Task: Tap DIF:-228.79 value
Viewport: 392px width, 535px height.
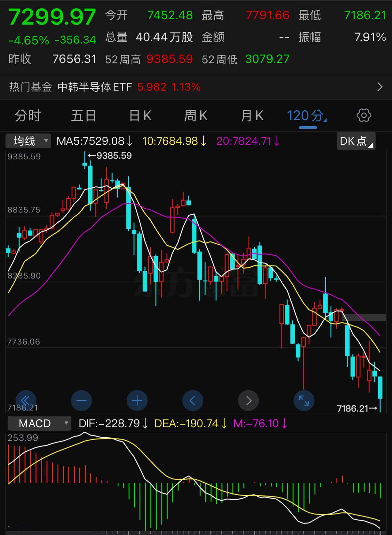Action: tap(113, 424)
